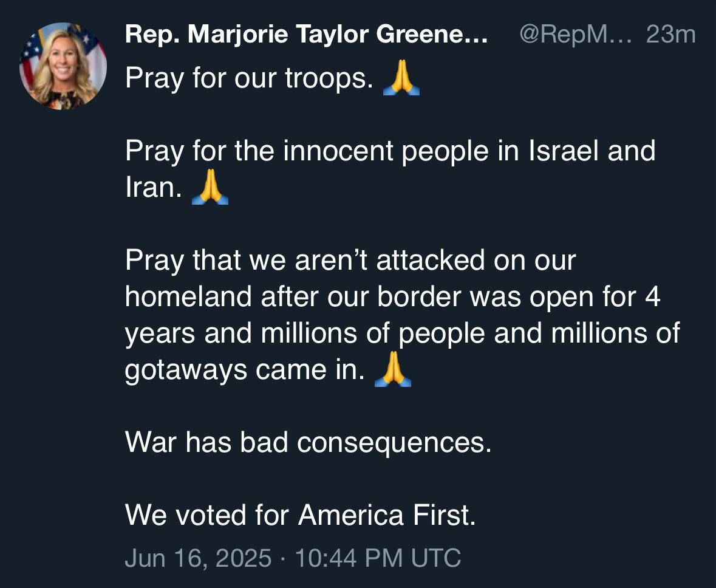Click the 'Pray for our troops.' sentence

pyautogui.click(x=249, y=79)
